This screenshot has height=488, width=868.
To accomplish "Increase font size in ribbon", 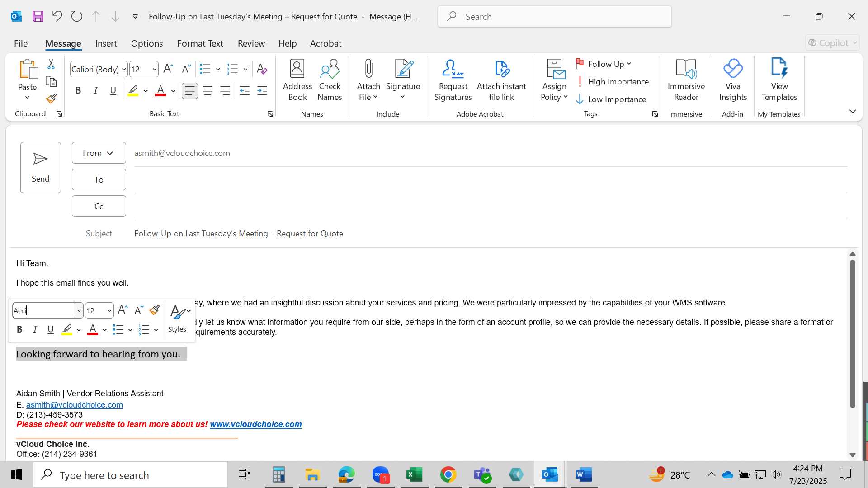I will [168, 69].
